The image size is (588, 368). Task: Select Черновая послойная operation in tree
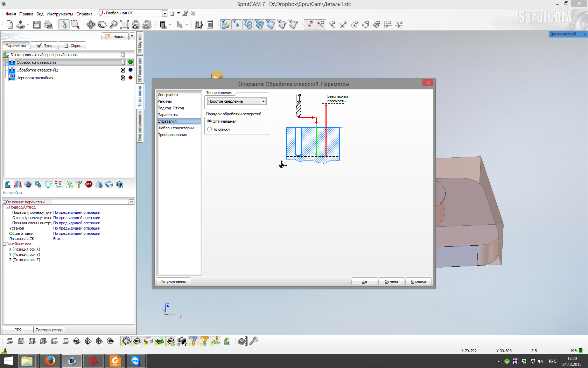[x=35, y=78]
